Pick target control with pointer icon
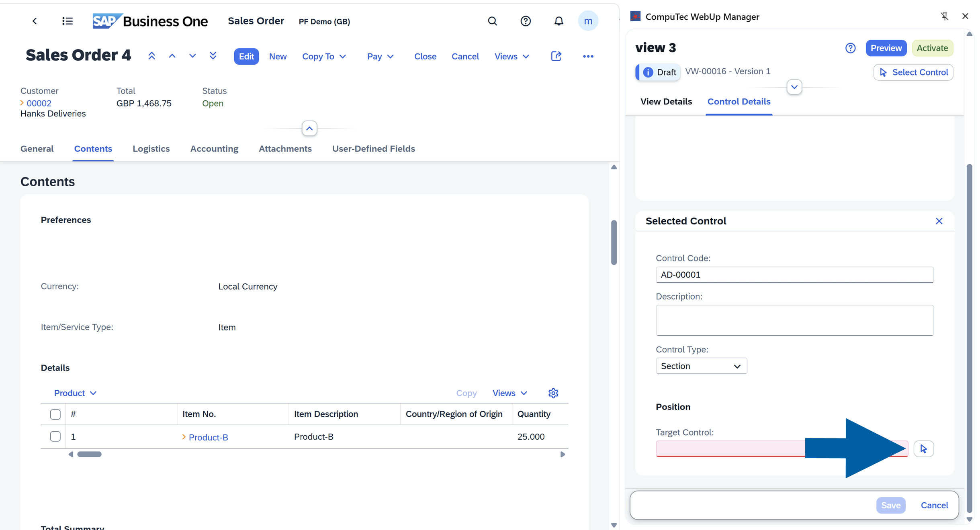This screenshot has width=980, height=530. coord(923,448)
